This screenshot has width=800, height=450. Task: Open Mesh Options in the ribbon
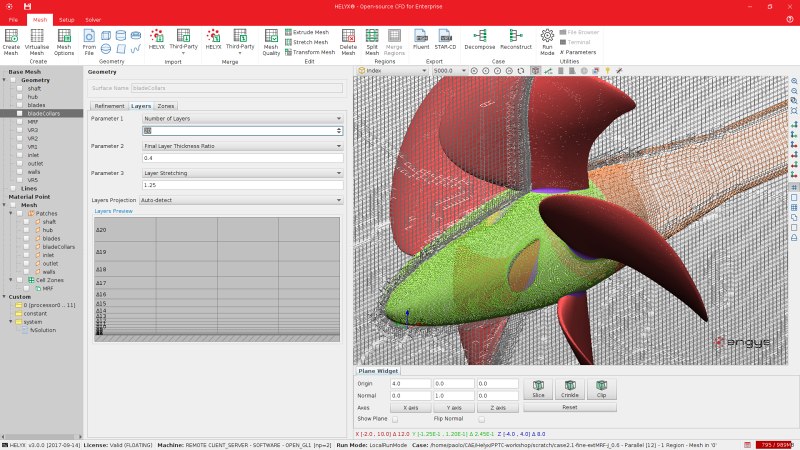point(64,36)
